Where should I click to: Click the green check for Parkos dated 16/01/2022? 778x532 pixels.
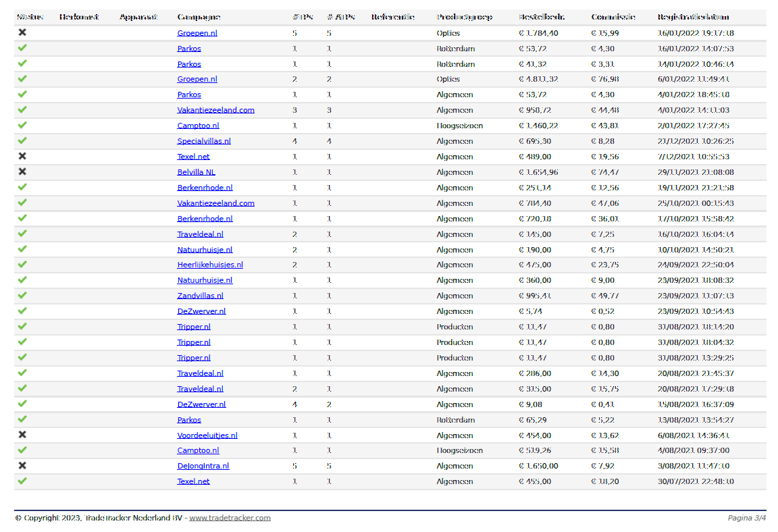22,48
